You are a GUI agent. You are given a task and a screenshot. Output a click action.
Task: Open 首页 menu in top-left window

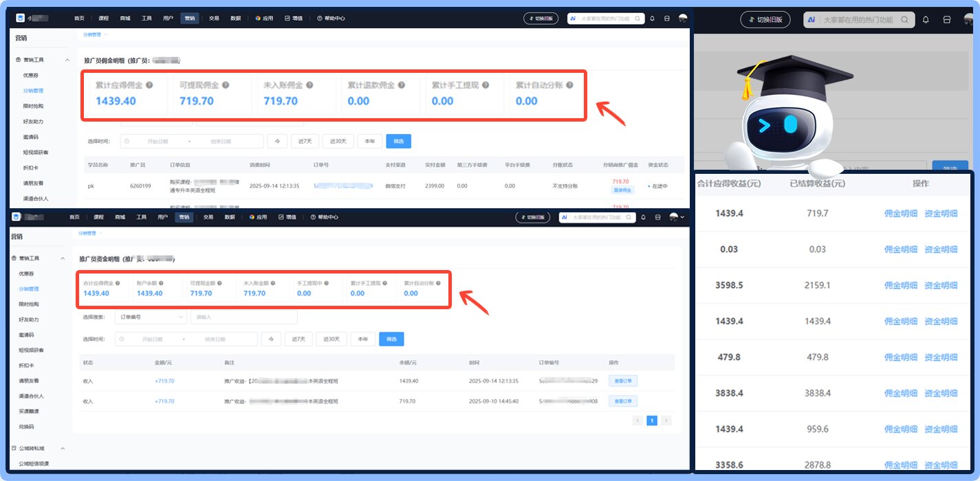coord(79,19)
